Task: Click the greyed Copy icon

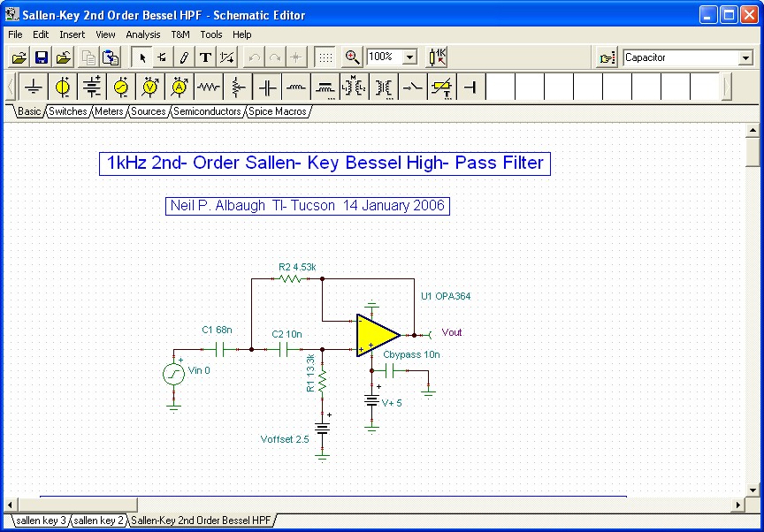Action: [x=88, y=57]
